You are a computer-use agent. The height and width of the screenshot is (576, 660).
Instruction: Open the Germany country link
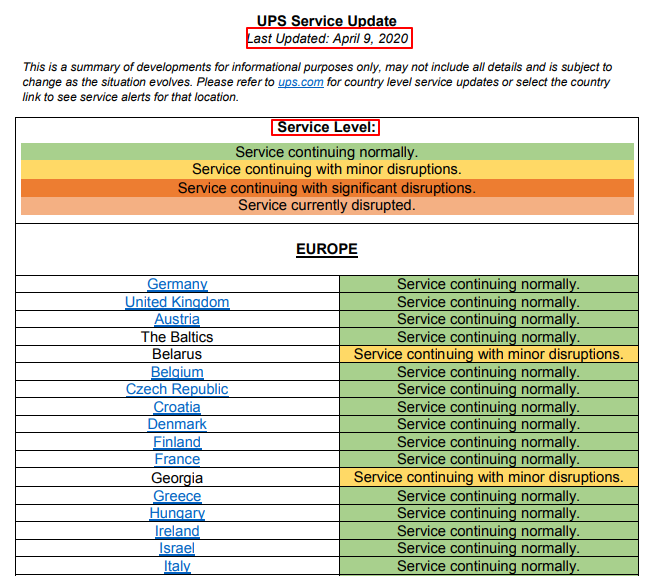pos(177,284)
